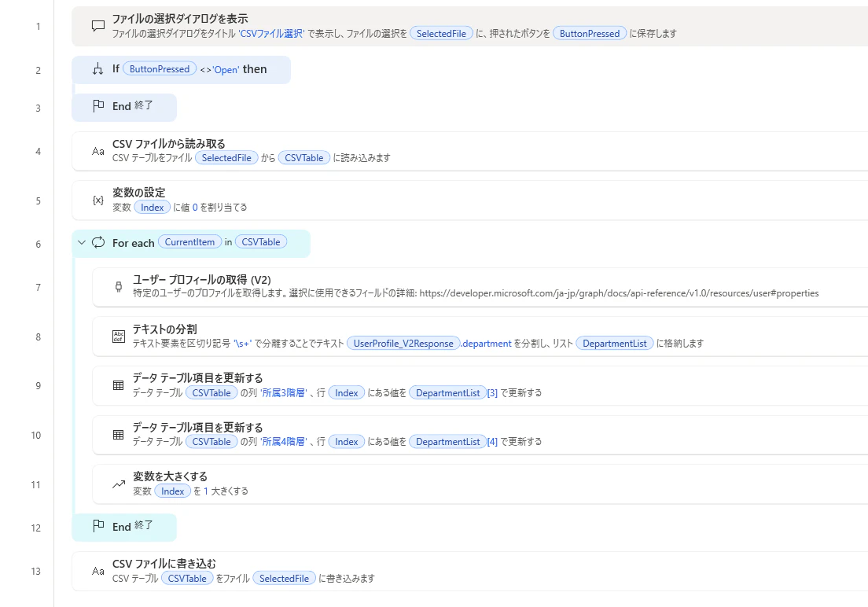The height and width of the screenshot is (607, 868).
Task: Click the increase variable arrow icon on step 11
Action: [119, 484]
